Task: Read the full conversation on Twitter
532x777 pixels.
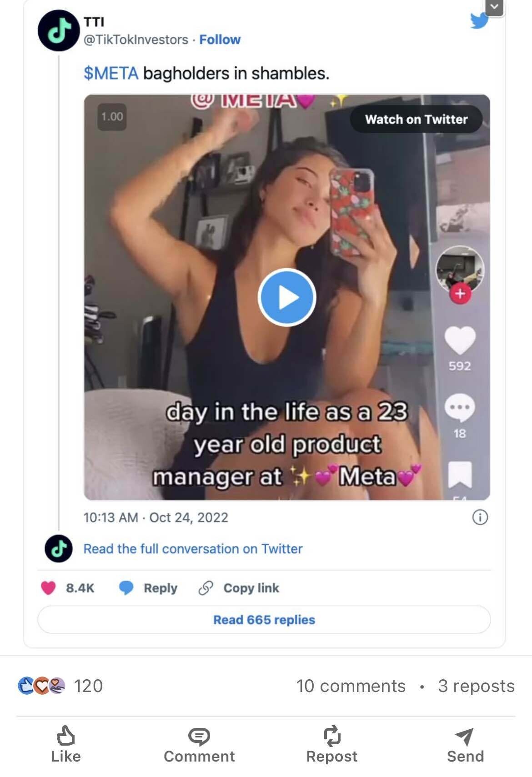Action: [193, 549]
